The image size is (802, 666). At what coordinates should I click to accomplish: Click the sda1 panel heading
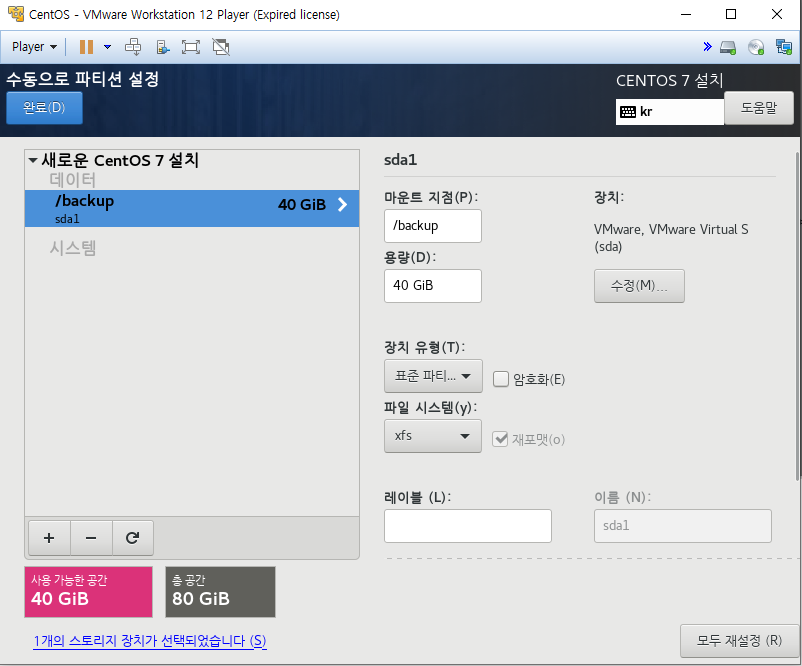400,160
